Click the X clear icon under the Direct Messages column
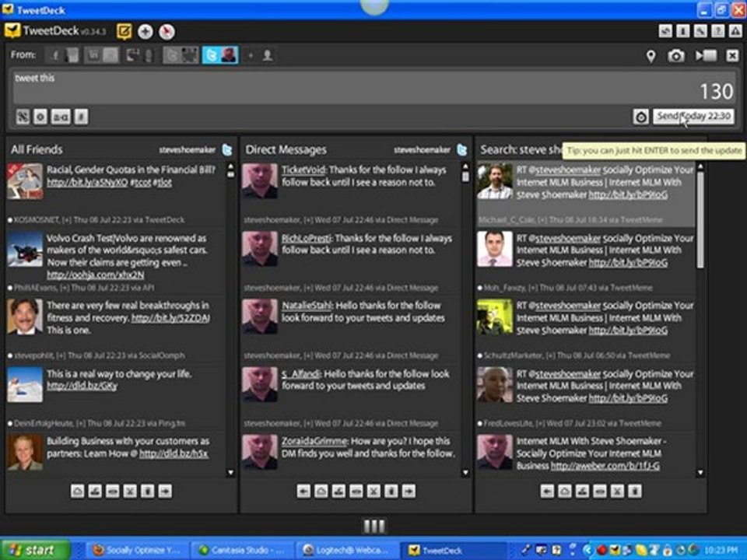Viewport: 747px width, 560px height. 373,491
